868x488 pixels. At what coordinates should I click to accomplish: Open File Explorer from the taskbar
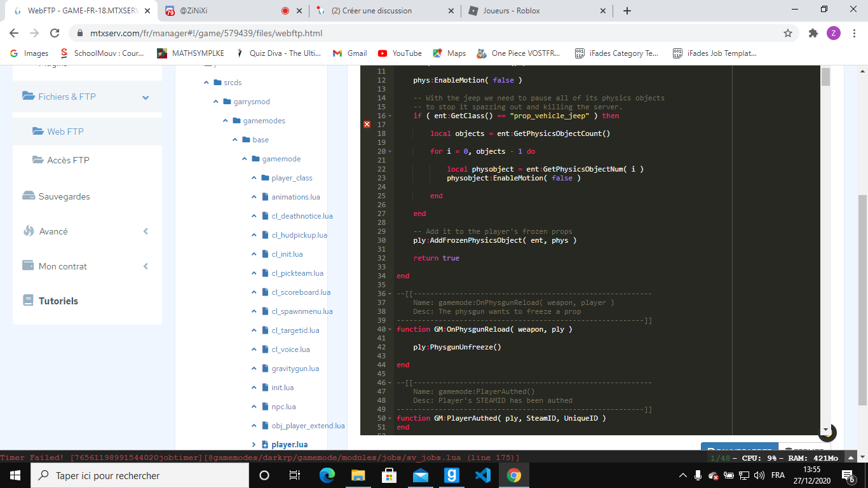pyautogui.click(x=358, y=475)
